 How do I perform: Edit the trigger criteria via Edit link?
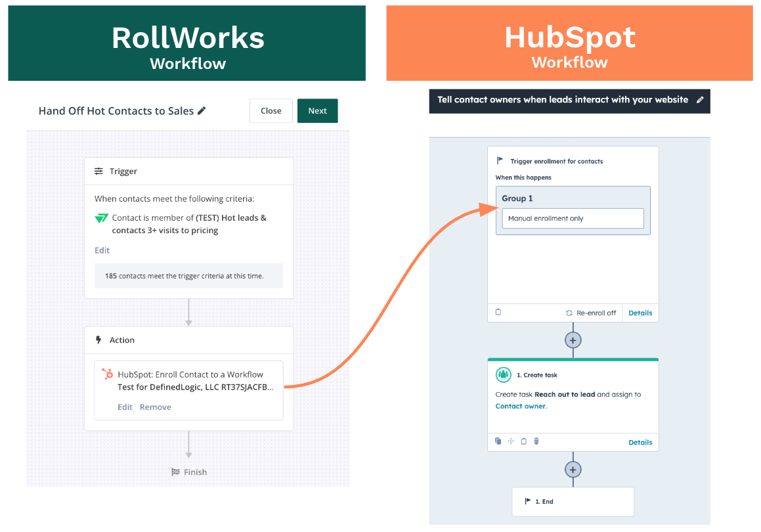pos(102,250)
